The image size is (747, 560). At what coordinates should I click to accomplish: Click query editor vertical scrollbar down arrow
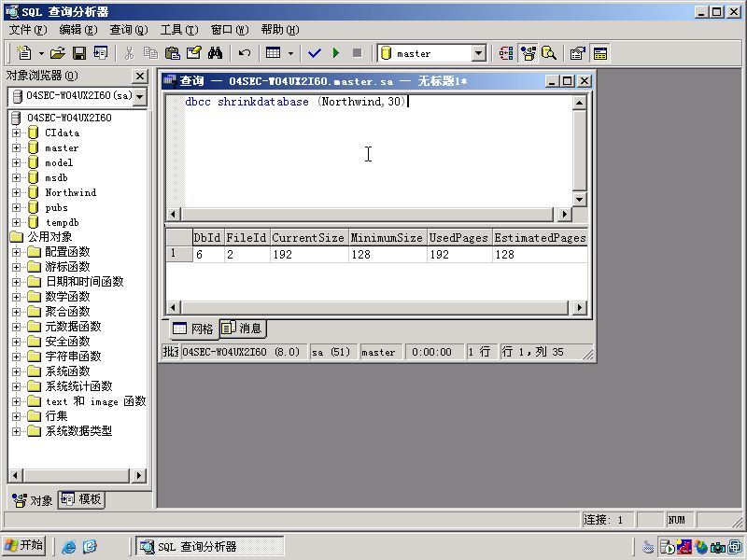point(579,199)
